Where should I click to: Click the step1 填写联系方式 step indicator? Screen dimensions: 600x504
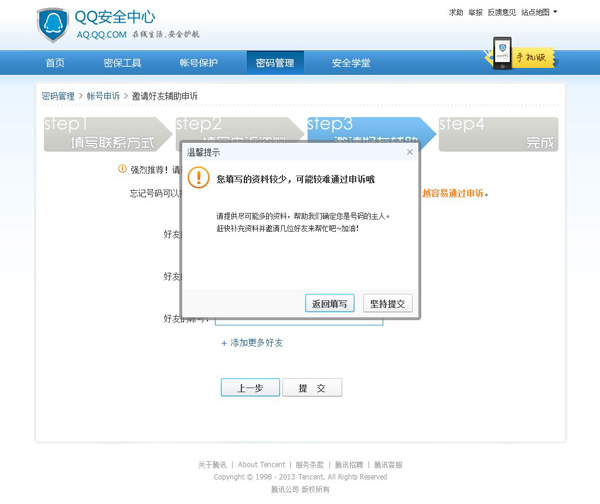click(107, 134)
